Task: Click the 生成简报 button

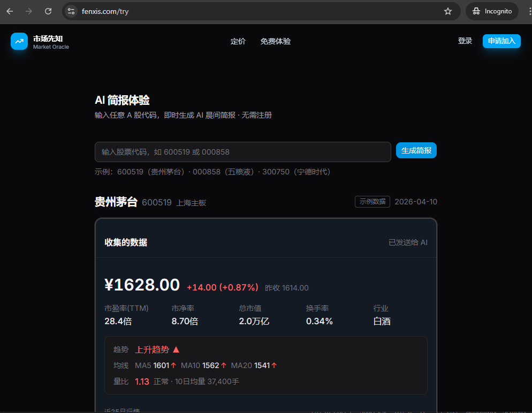Action: (416, 151)
